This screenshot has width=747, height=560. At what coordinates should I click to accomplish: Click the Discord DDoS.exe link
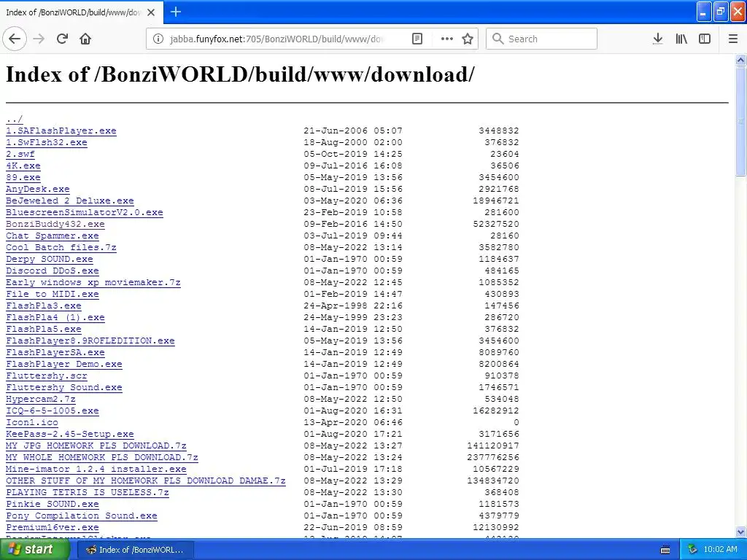tap(53, 271)
